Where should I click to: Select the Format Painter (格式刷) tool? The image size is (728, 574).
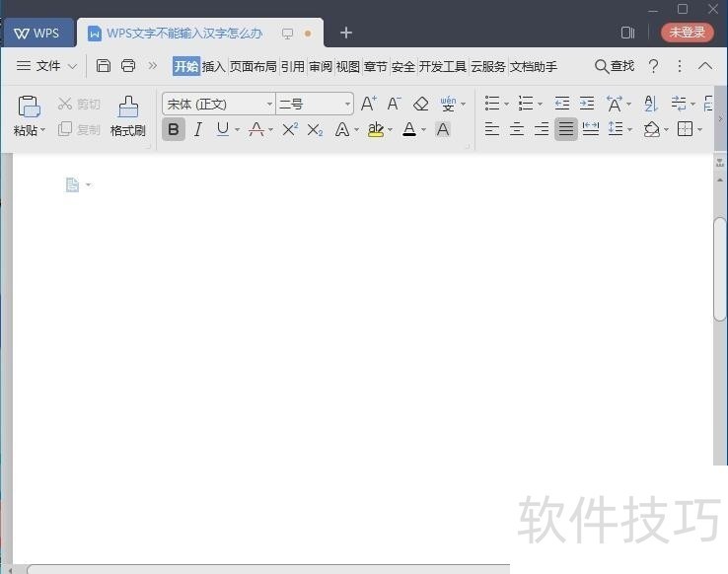127,116
